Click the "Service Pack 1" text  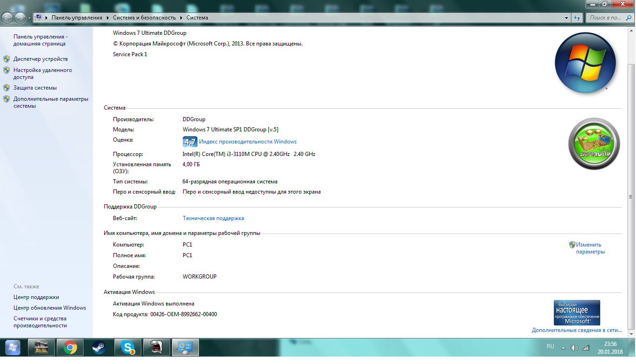(130, 54)
